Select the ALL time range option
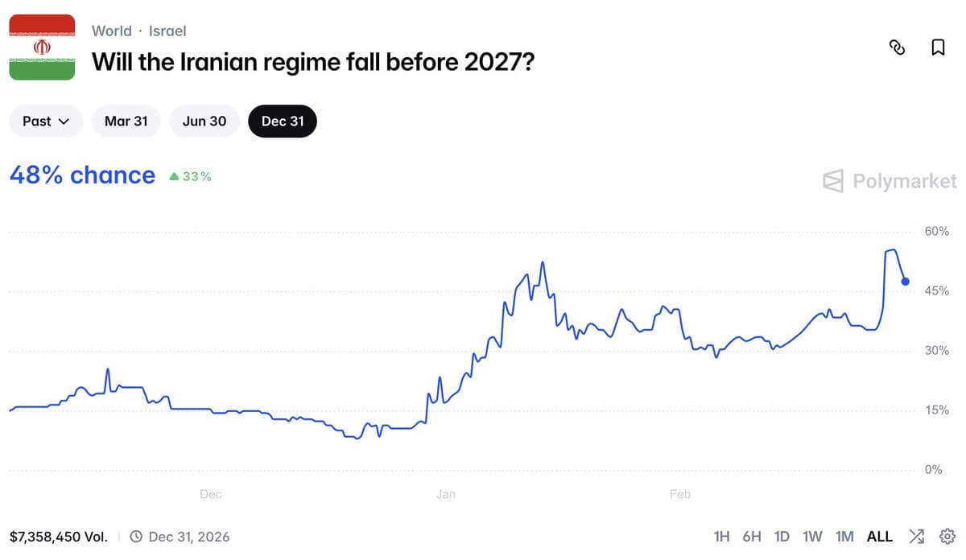 tap(879, 536)
